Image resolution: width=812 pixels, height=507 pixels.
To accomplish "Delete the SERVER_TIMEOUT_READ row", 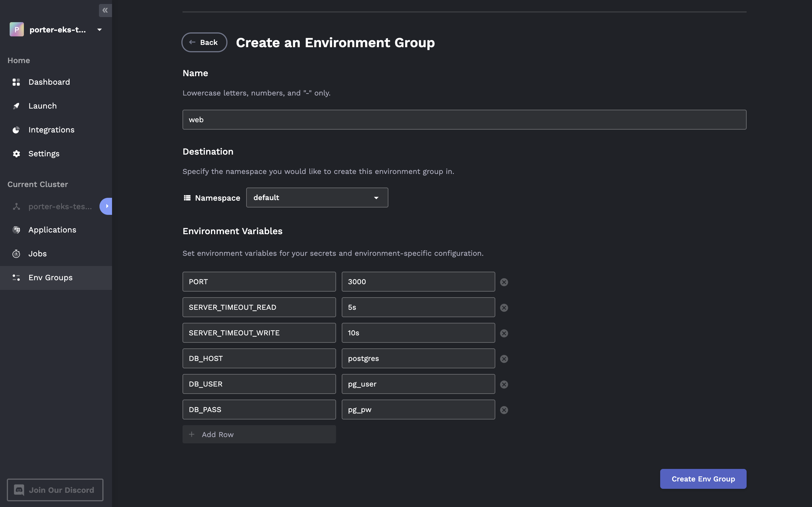I will (504, 307).
